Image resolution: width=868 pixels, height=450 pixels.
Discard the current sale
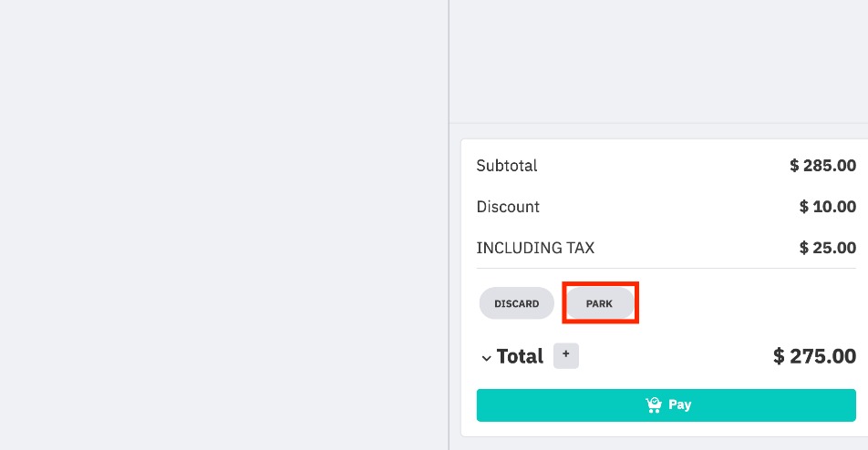516,303
